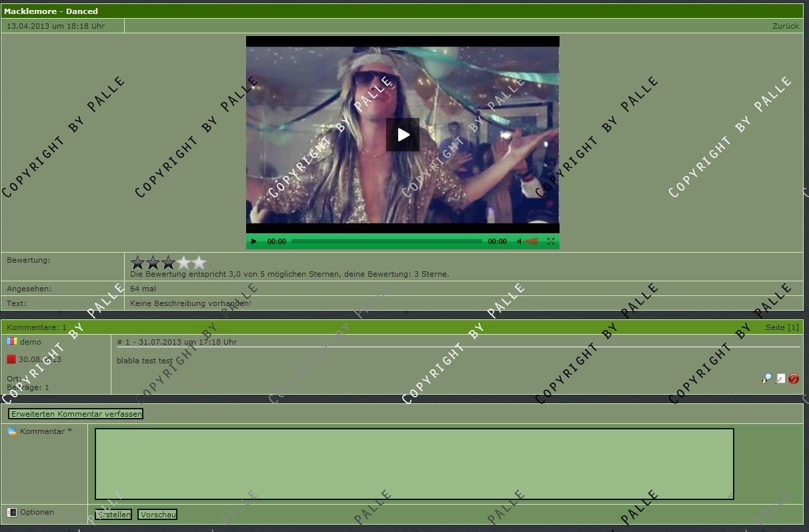Go to comments page [1]

coord(793,327)
